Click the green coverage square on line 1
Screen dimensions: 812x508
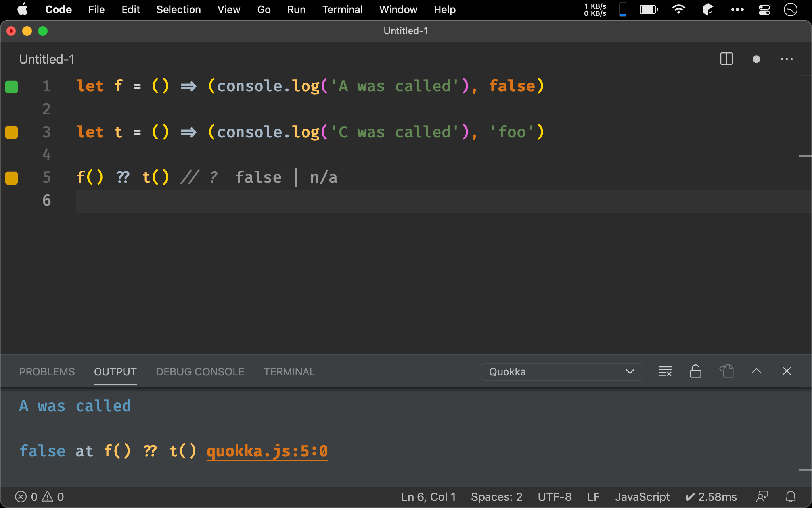[11, 87]
